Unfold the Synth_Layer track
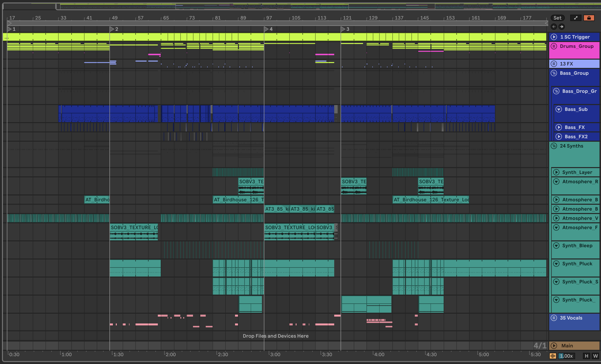The image size is (601, 364). point(556,172)
